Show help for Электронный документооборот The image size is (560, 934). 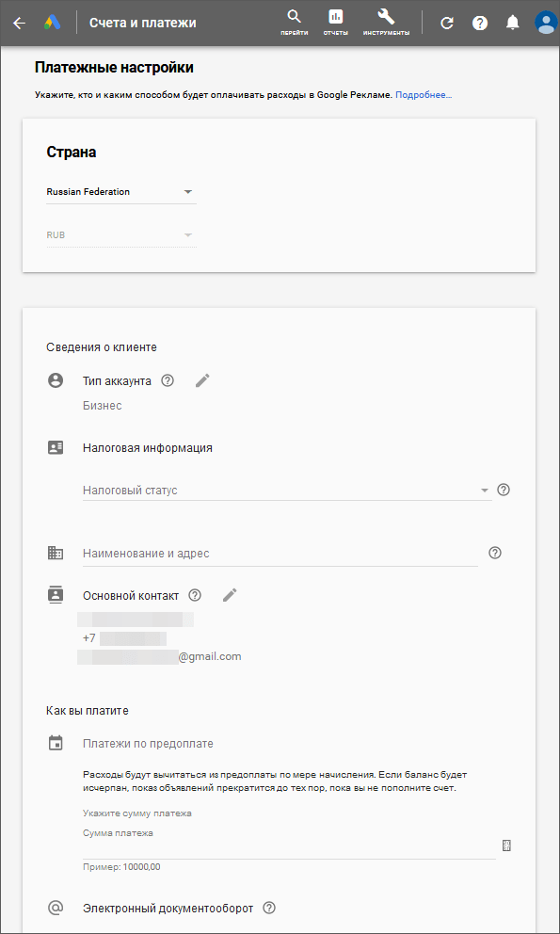[269, 909]
